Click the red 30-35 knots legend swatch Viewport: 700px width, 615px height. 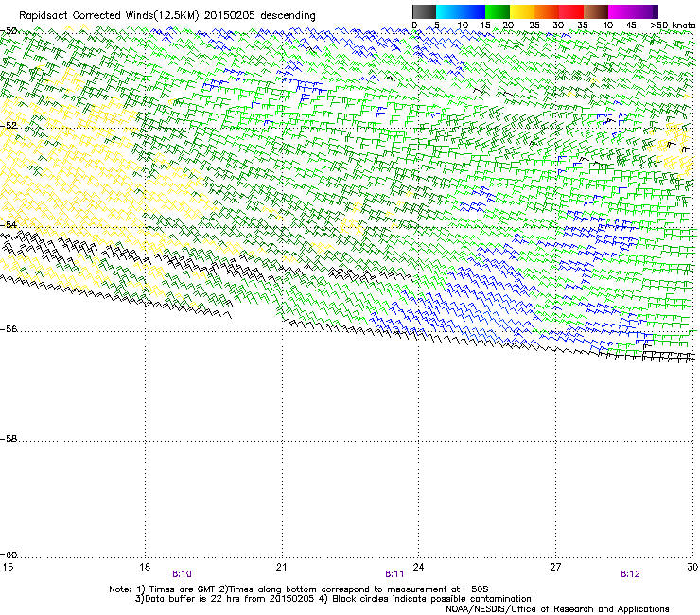pyautogui.click(x=571, y=11)
